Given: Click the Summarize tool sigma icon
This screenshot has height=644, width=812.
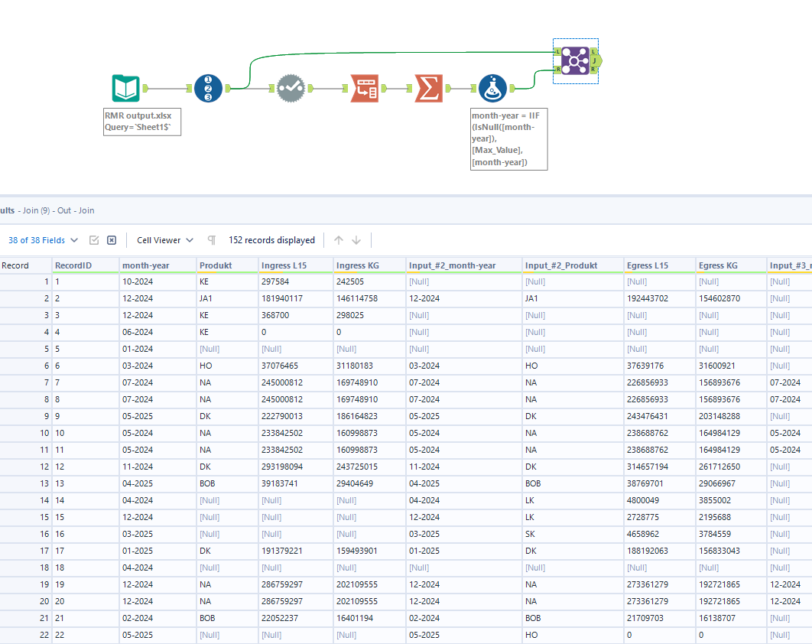Looking at the screenshot, I should [x=428, y=88].
